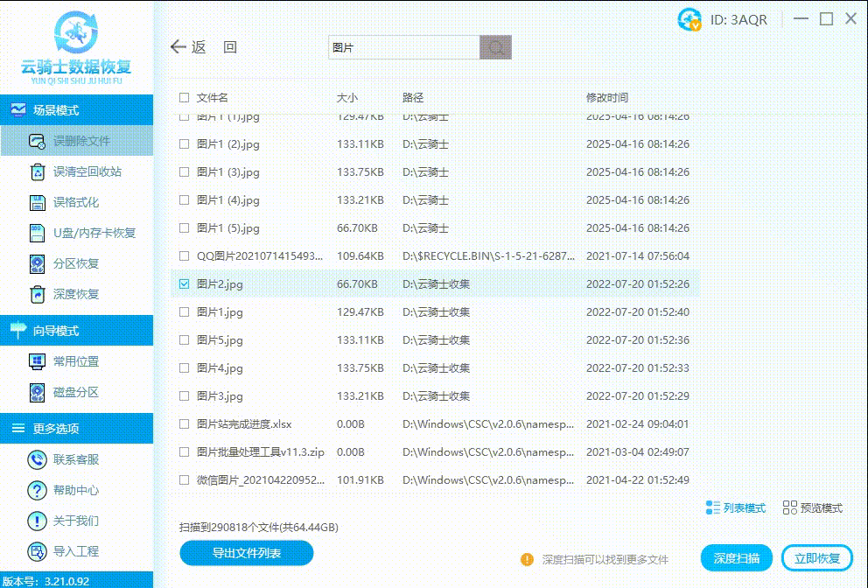868x588 pixels.
Task: Check the 图片1 (2).jpg checkbox
Action: point(185,144)
